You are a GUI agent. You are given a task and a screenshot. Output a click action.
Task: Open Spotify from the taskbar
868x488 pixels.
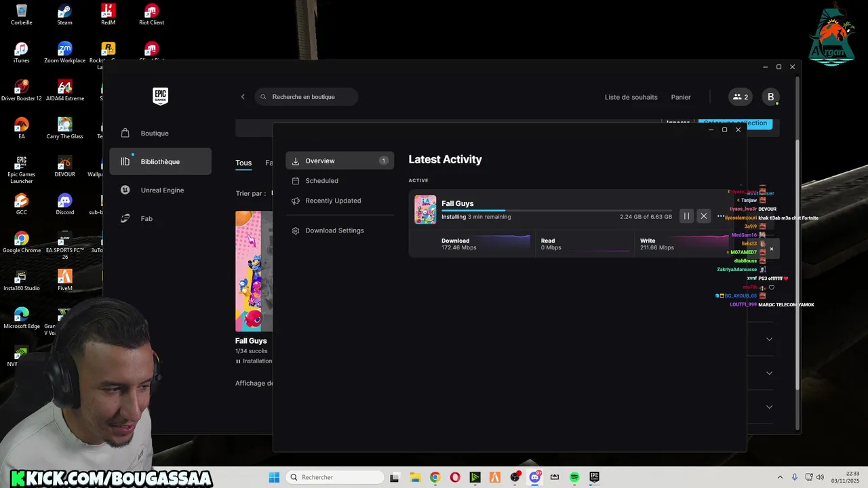coord(574,477)
